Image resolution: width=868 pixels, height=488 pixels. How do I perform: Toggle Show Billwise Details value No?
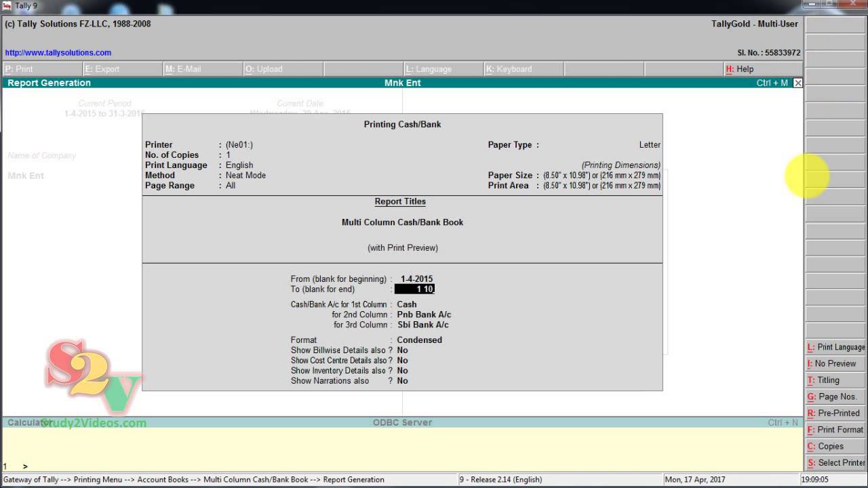(x=402, y=350)
